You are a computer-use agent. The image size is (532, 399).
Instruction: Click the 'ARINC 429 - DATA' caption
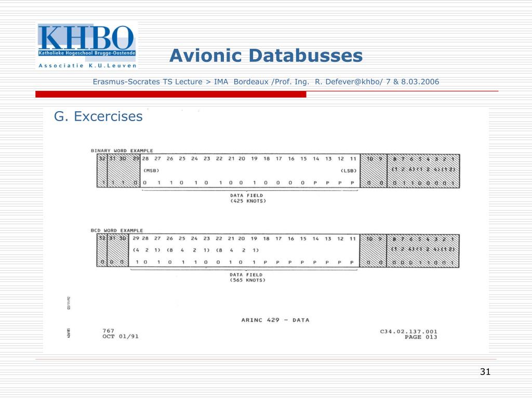(275, 320)
